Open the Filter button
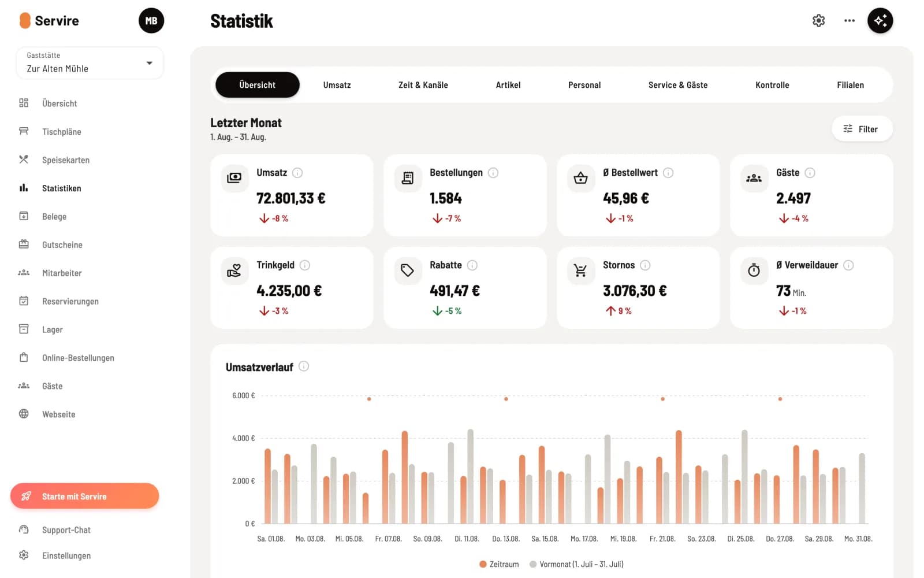This screenshot has width=924, height=578. [x=862, y=129]
